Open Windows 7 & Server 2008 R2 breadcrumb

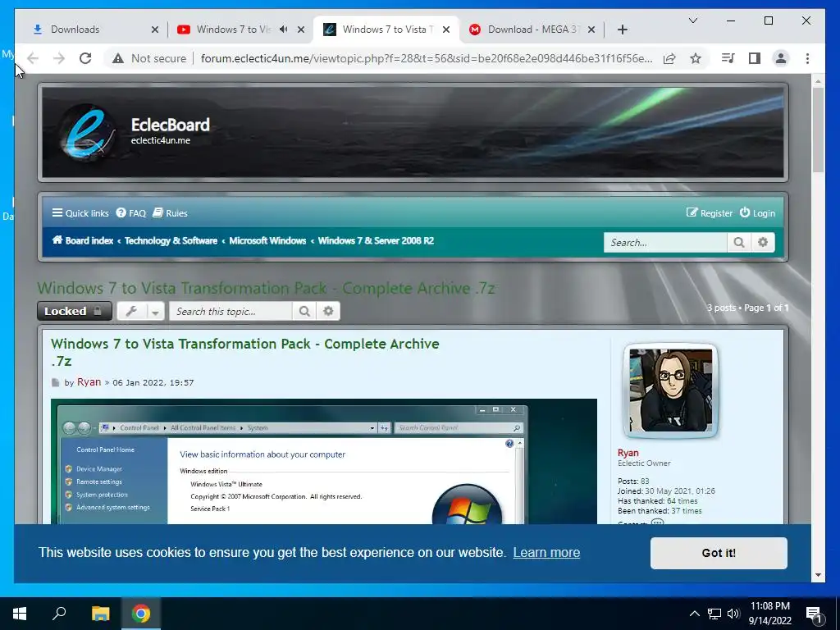pyautogui.click(x=376, y=240)
